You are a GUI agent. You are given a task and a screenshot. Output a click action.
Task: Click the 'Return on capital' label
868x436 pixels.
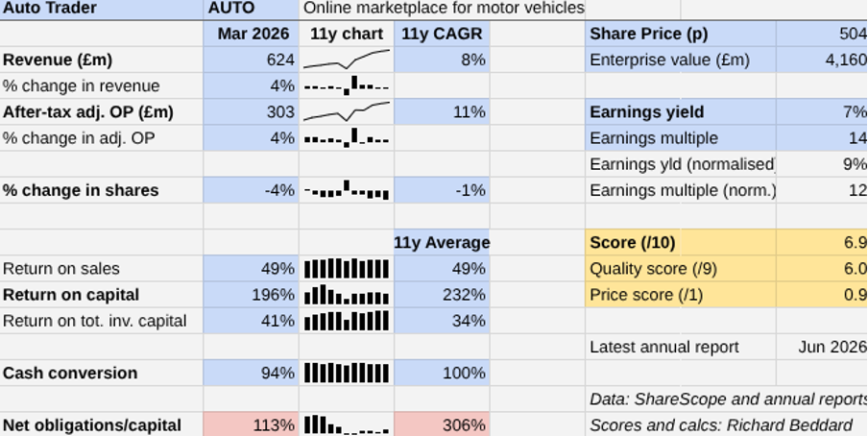tap(71, 295)
